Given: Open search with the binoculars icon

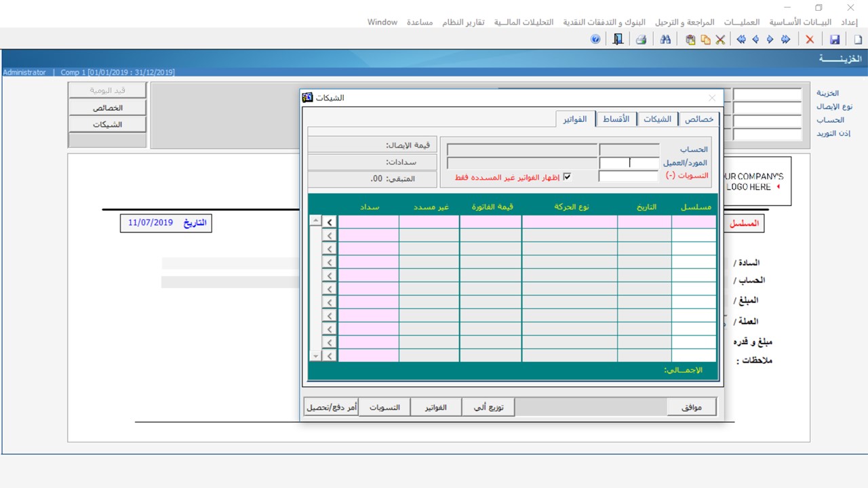Looking at the screenshot, I should [x=665, y=40].
